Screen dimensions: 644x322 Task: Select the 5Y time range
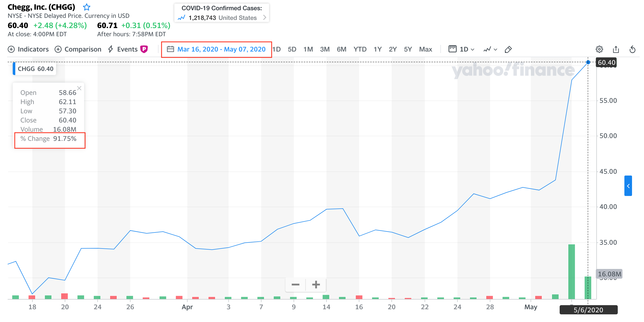pyautogui.click(x=408, y=49)
